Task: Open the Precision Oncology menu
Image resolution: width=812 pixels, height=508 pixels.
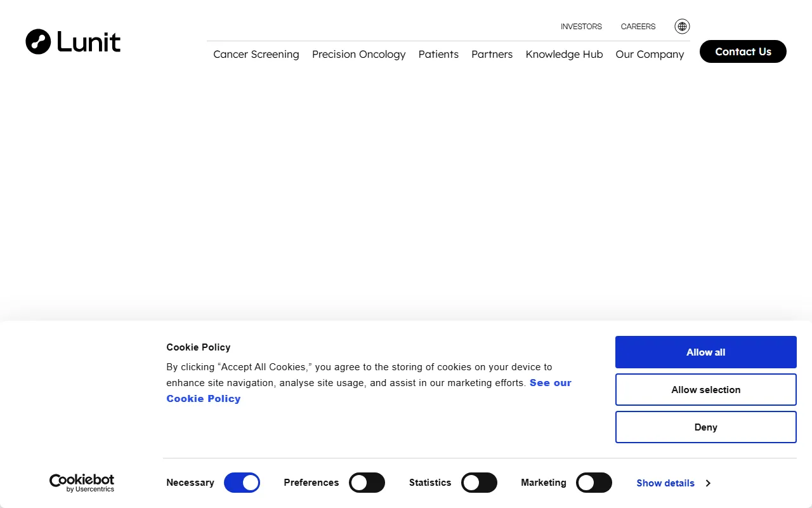Action: point(359,55)
